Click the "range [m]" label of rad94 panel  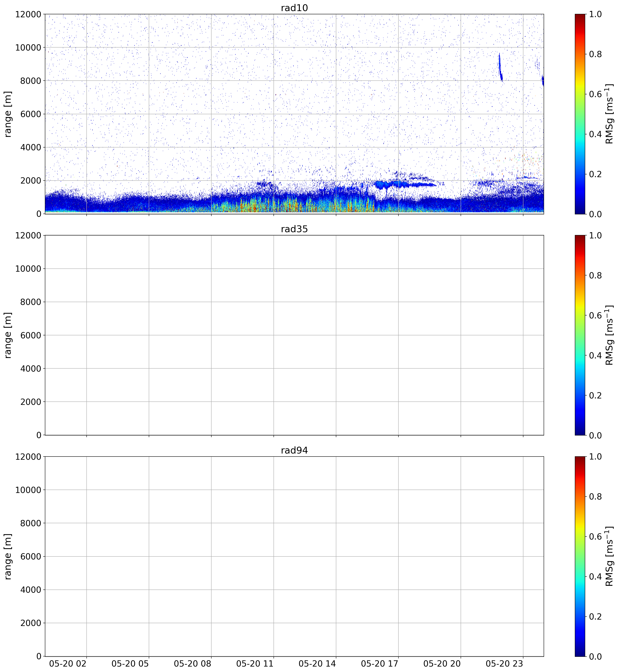(8, 556)
